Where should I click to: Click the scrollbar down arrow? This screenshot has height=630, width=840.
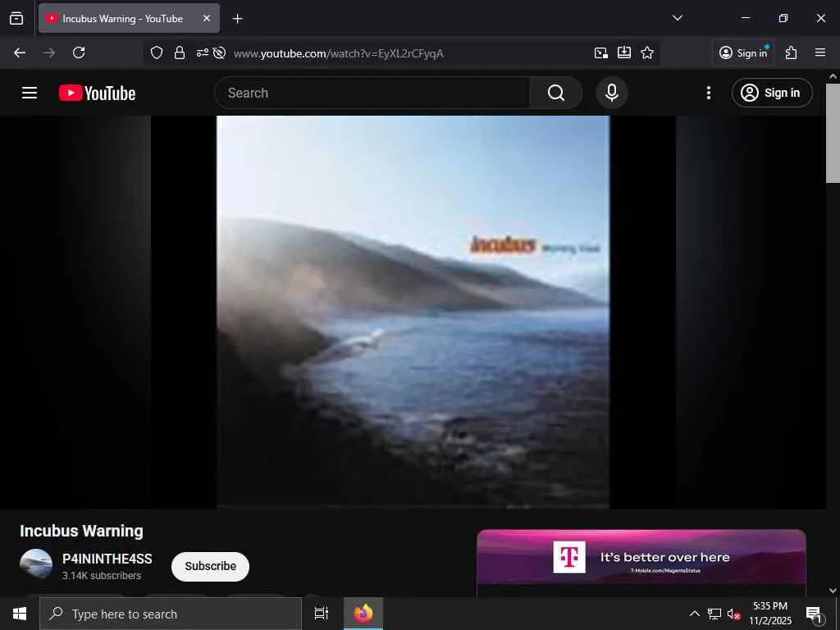pos(833,591)
